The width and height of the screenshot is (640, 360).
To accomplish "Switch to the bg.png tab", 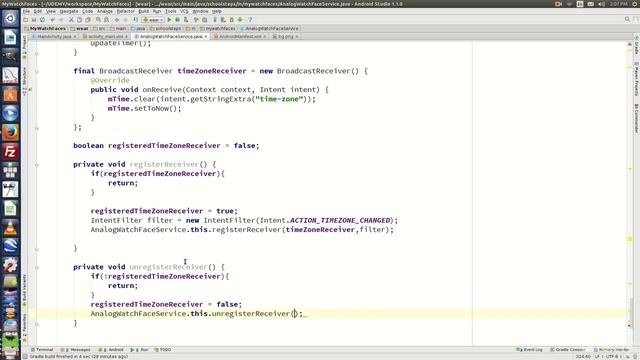I will coord(285,36).
